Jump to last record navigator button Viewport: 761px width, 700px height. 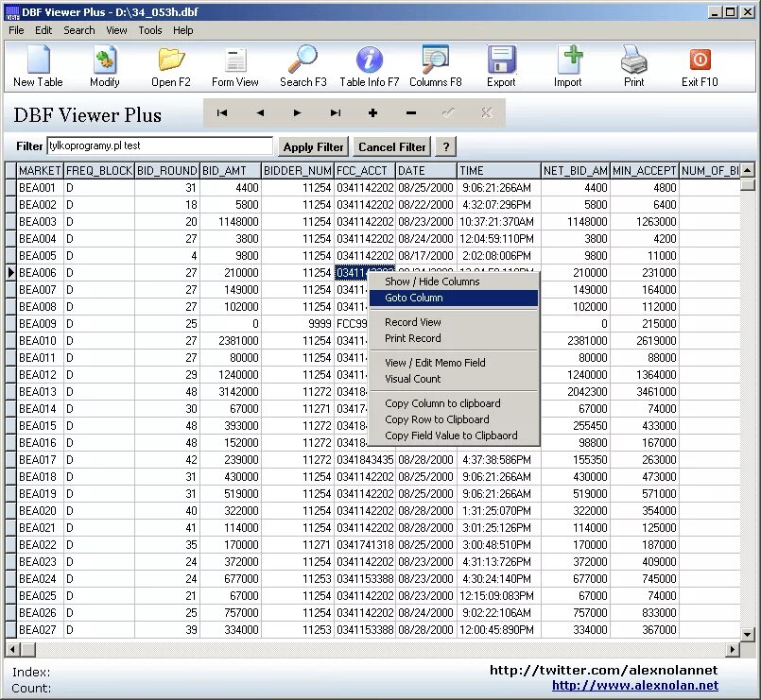coord(336,113)
